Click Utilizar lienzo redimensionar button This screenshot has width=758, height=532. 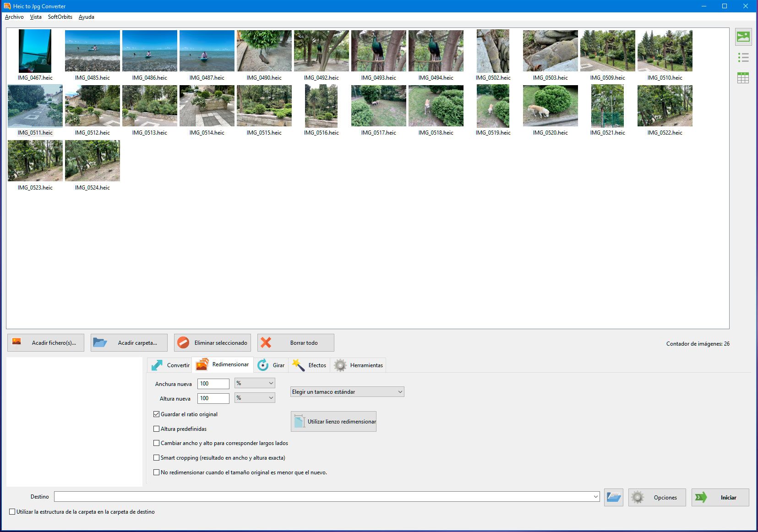[333, 421]
